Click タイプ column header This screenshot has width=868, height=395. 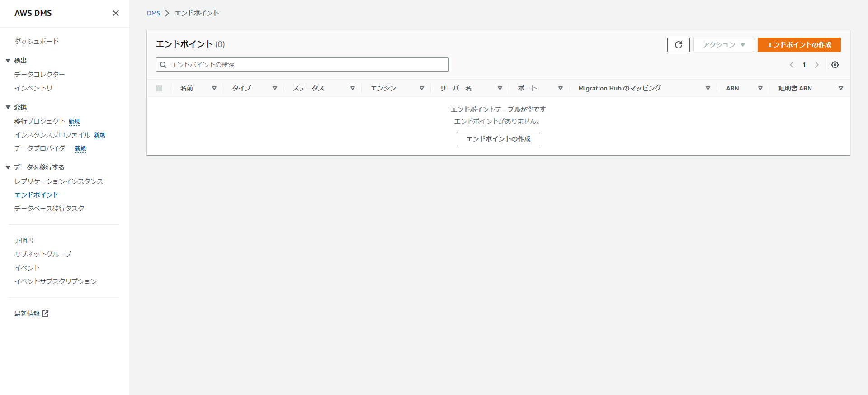242,88
